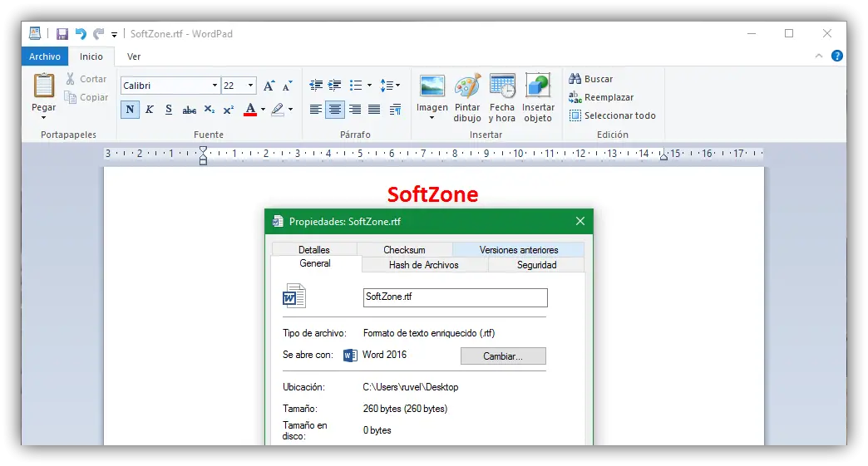Click the first-line indent marker on ruler
Viewport: 868px width, 466px height.
203,150
